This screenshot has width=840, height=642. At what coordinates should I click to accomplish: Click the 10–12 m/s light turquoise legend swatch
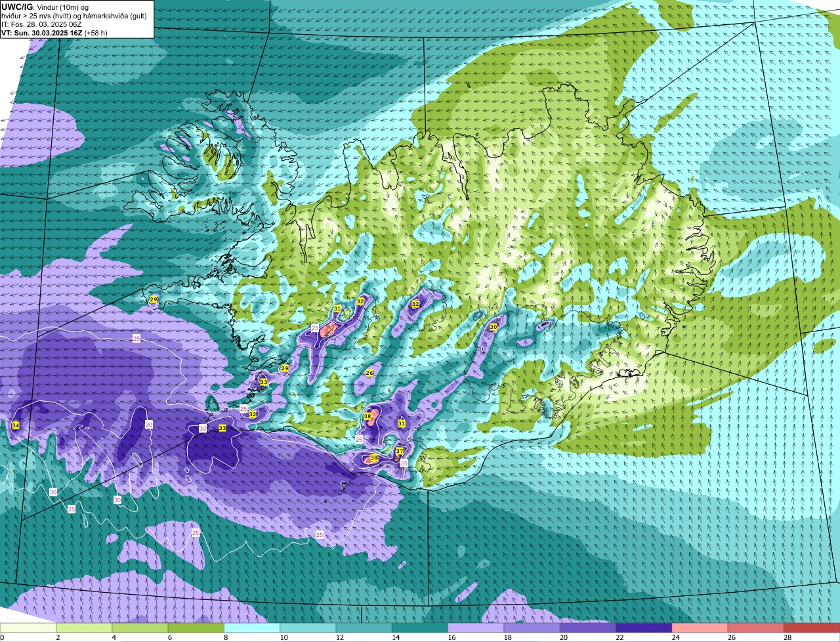pos(308,628)
